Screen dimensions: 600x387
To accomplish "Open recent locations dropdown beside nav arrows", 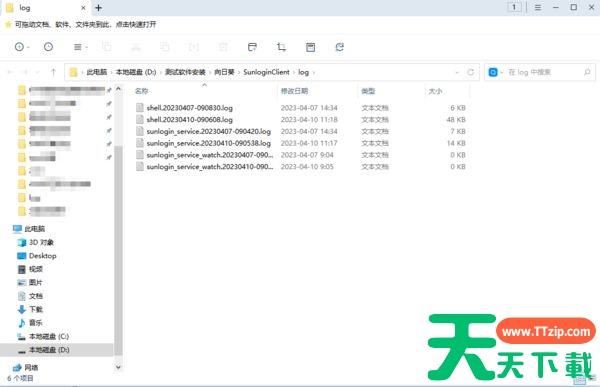I will coord(37,72).
